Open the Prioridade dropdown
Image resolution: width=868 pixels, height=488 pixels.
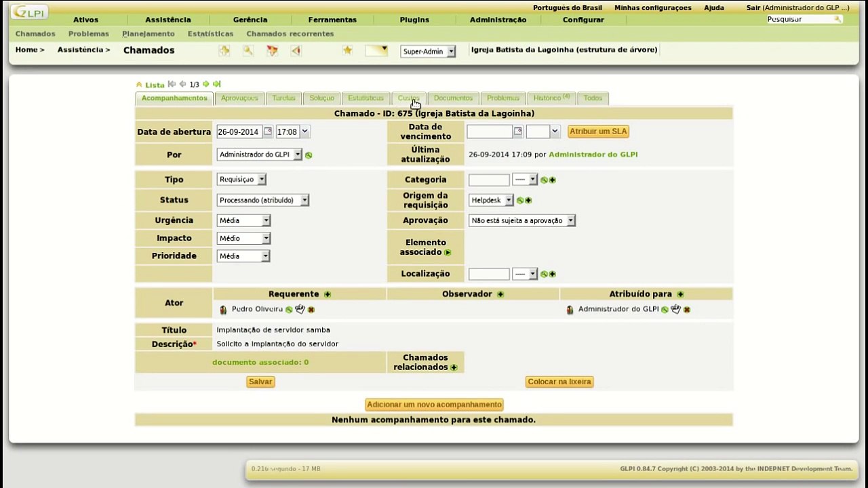244,256
